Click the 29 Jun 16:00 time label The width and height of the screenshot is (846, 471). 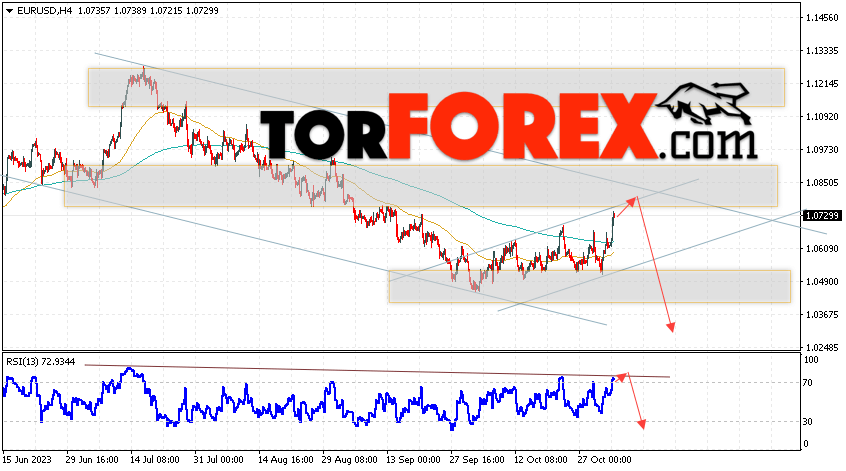[92, 460]
